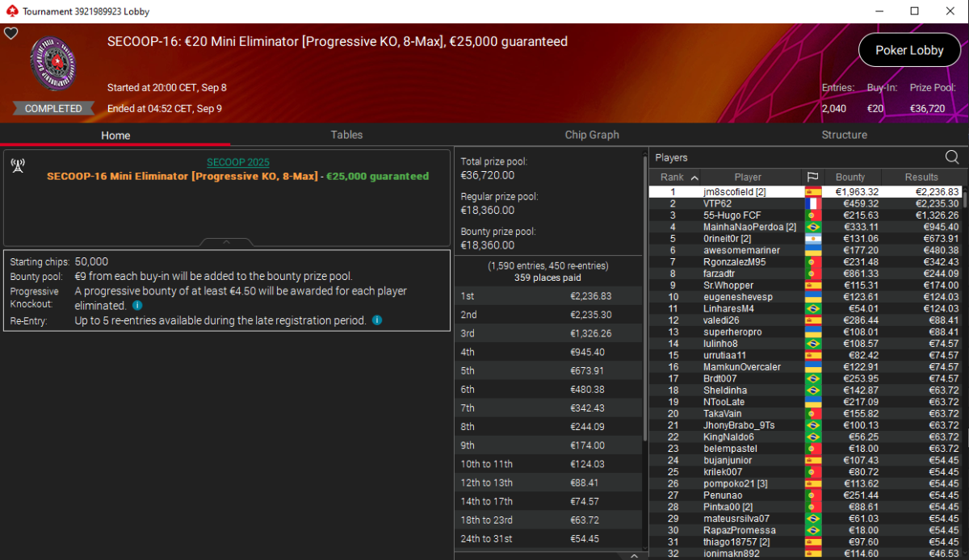Image resolution: width=969 pixels, height=560 pixels.
Task: Click the 10th to 11th payout row
Action: pyautogui.click(x=548, y=464)
